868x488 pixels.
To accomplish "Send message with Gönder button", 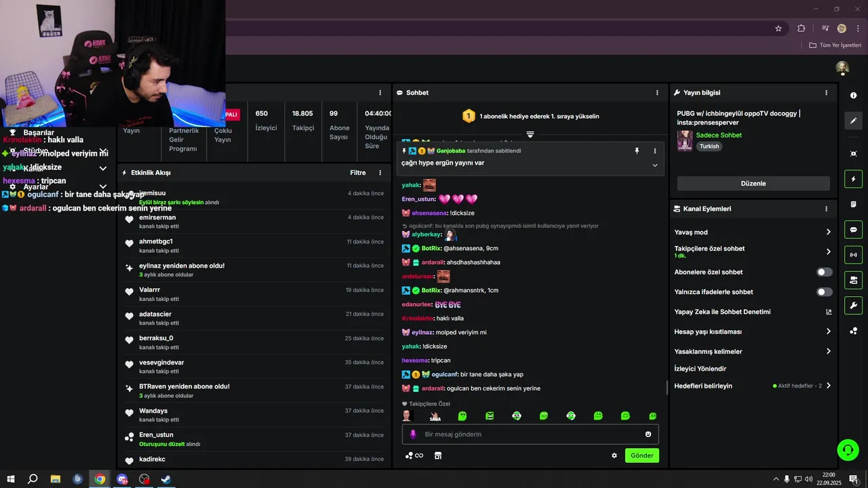I will [x=642, y=455].
